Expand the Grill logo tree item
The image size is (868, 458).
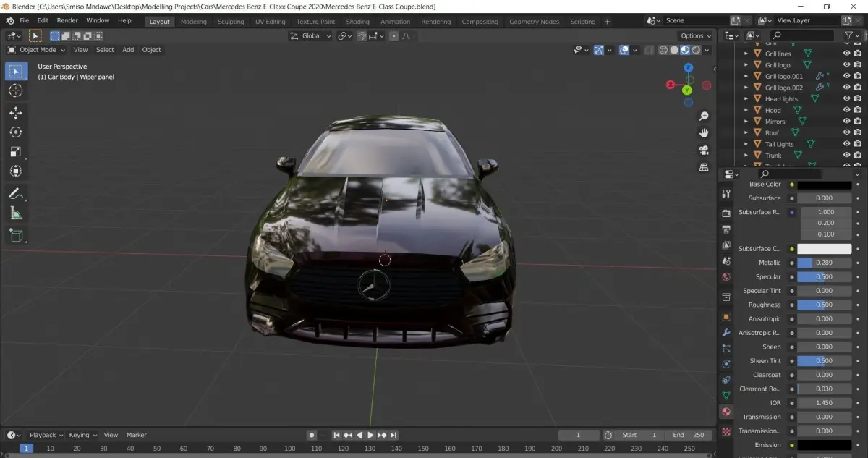(x=746, y=65)
